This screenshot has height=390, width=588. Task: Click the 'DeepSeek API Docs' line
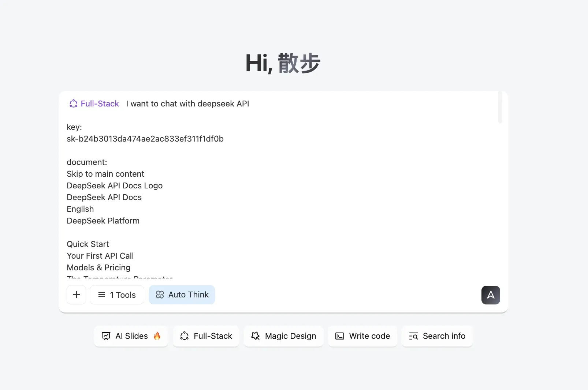click(x=104, y=198)
